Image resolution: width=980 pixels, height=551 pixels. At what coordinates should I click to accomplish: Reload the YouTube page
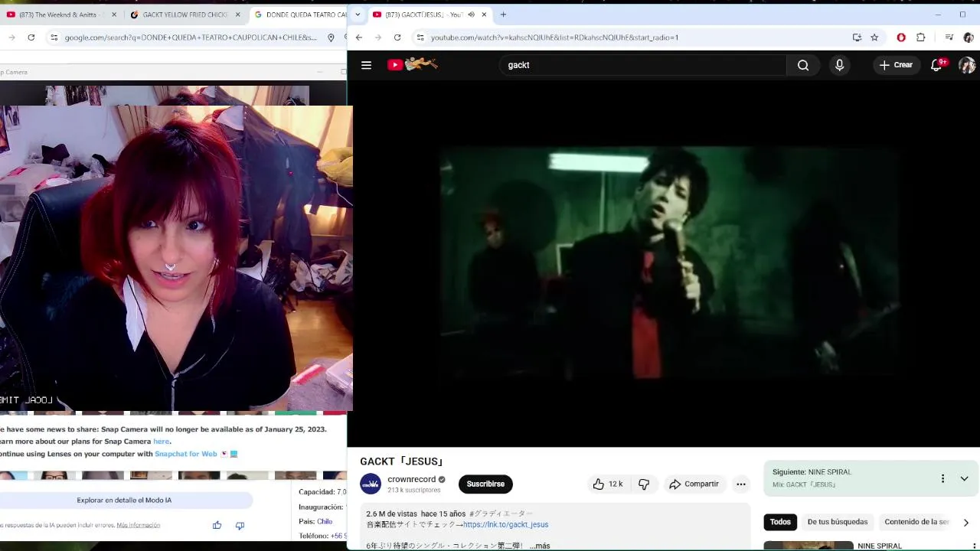(x=397, y=37)
